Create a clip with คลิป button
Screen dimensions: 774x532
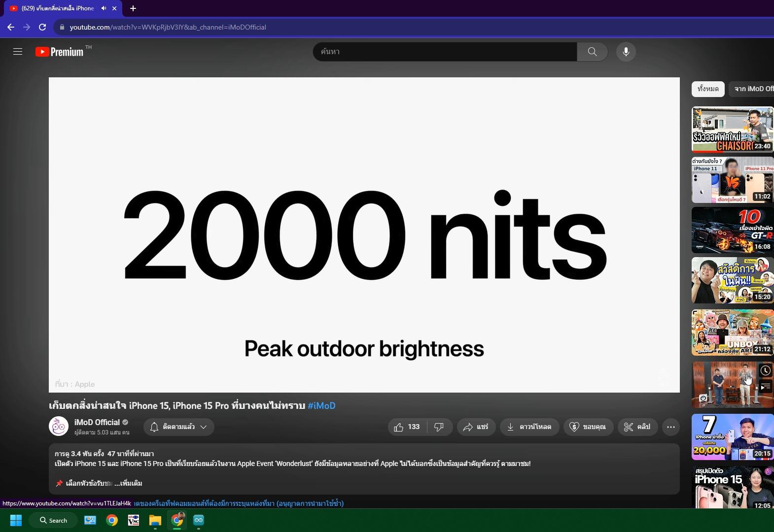[x=637, y=427]
